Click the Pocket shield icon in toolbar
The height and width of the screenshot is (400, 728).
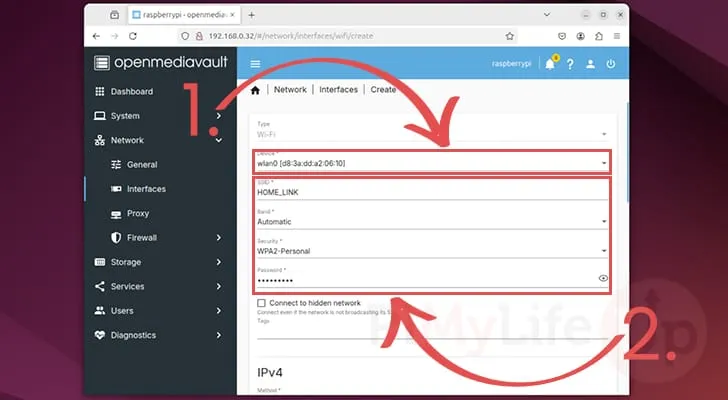562,36
